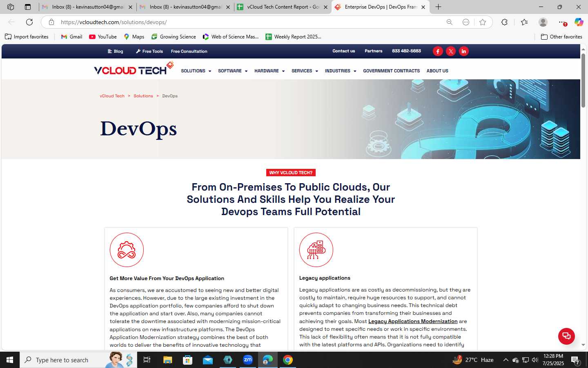Screen dimensions: 588x368
Task: Click the phone number 833 482-5683
Action: [x=406, y=51]
